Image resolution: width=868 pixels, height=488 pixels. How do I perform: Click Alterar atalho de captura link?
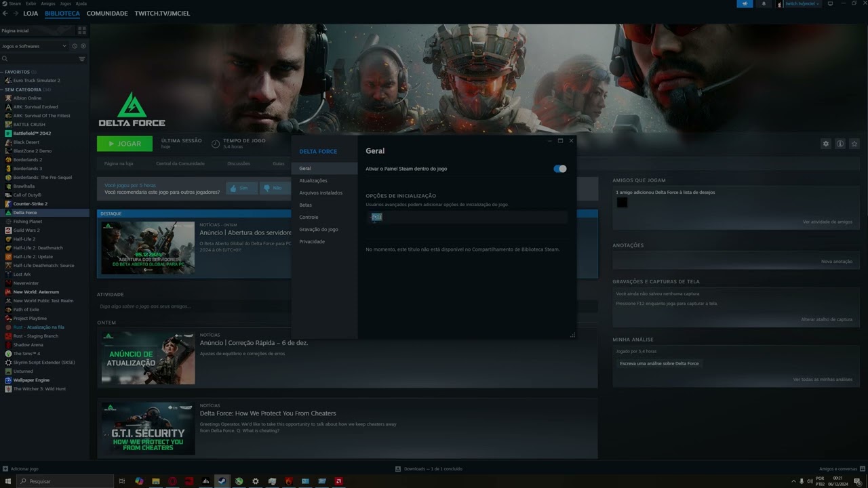click(827, 319)
